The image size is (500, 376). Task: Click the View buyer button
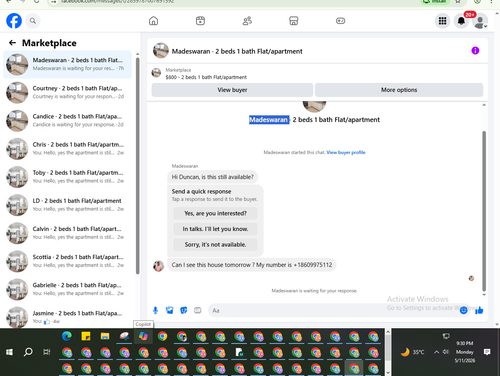pos(232,90)
